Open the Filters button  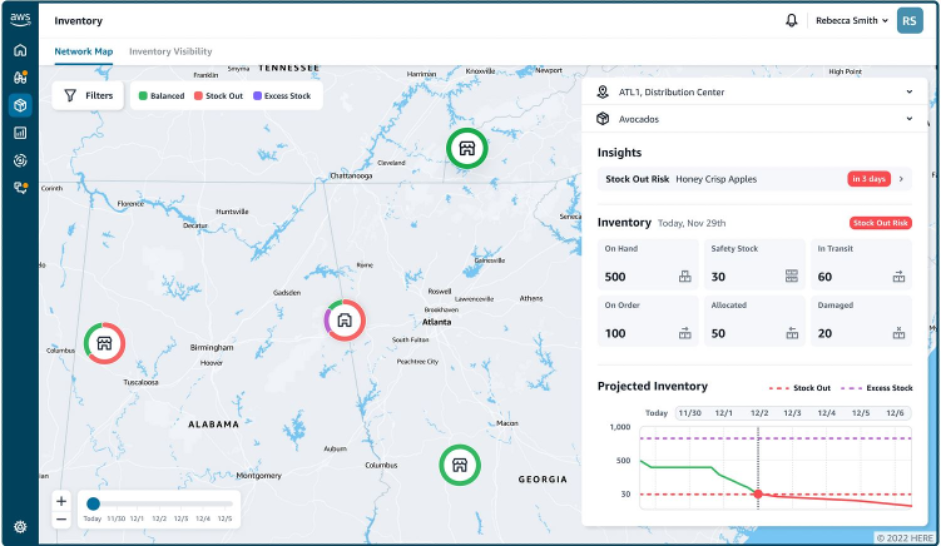[88, 96]
